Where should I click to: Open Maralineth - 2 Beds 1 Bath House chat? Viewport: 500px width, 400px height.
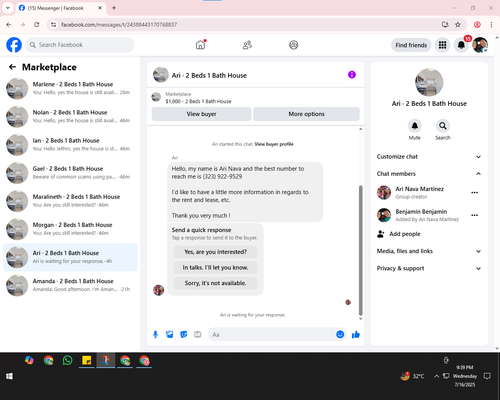(x=70, y=201)
